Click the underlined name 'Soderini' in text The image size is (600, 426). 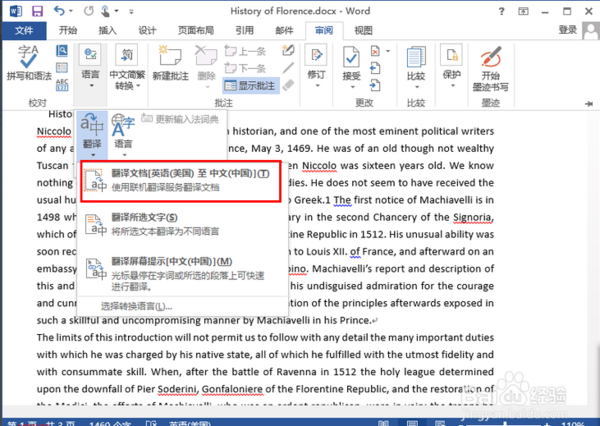point(178,389)
